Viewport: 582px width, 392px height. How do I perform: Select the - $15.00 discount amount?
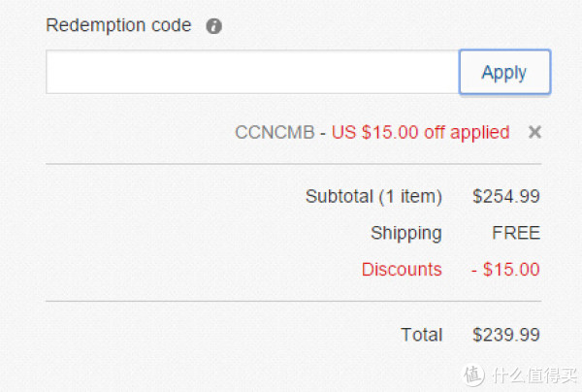(x=505, y=270)
